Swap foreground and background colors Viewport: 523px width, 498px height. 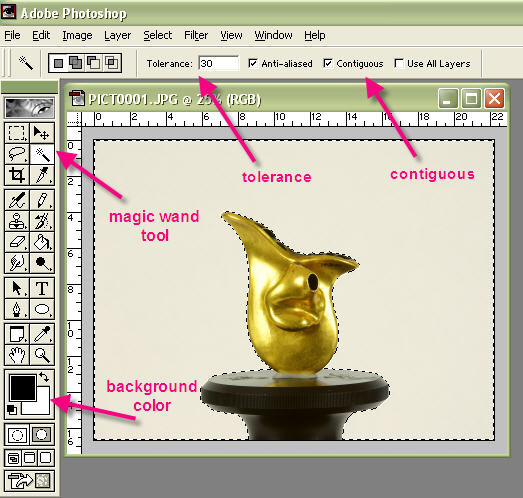coord(44,377)
